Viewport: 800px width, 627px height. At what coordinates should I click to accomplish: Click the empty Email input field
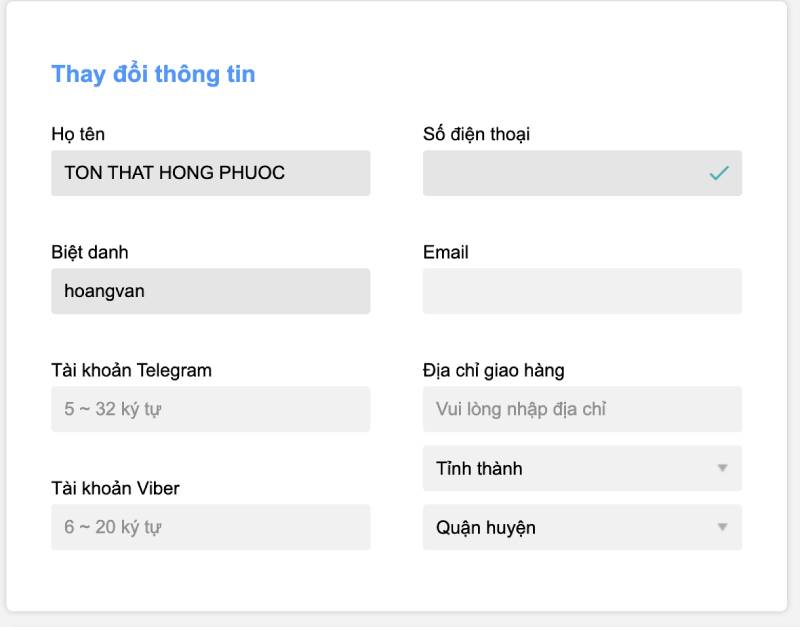point(582,291)
